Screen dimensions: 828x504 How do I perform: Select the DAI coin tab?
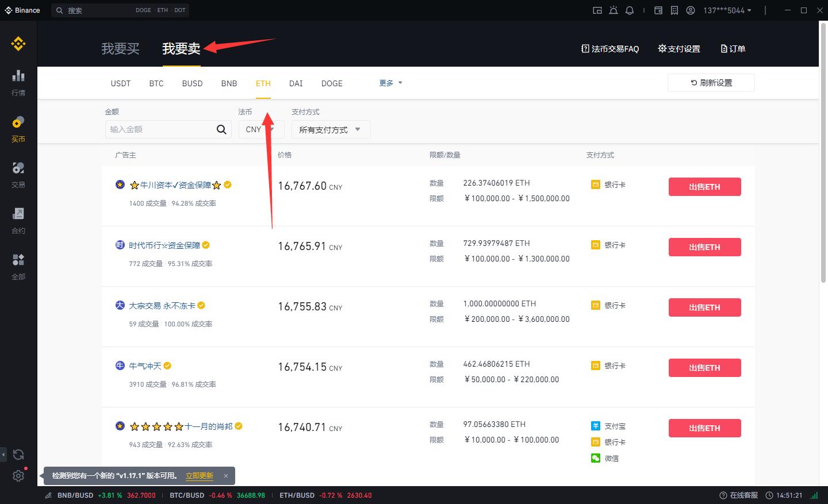(x=296, y=83)
